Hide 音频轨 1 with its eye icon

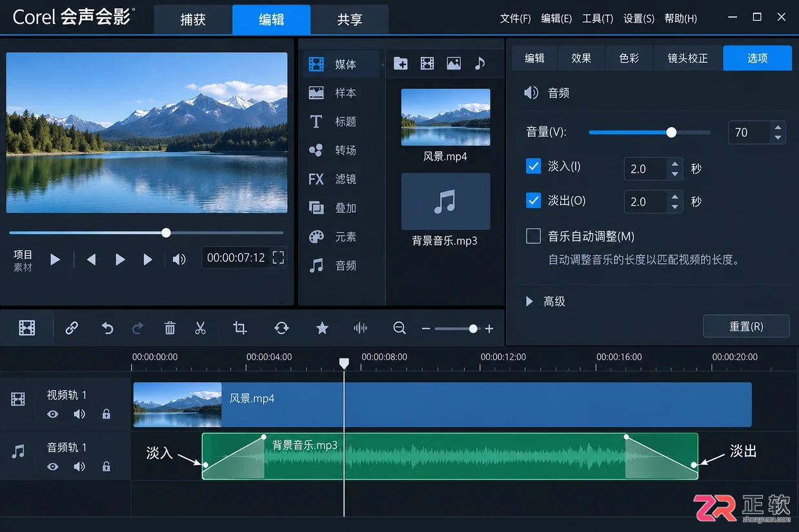point(53,466)
